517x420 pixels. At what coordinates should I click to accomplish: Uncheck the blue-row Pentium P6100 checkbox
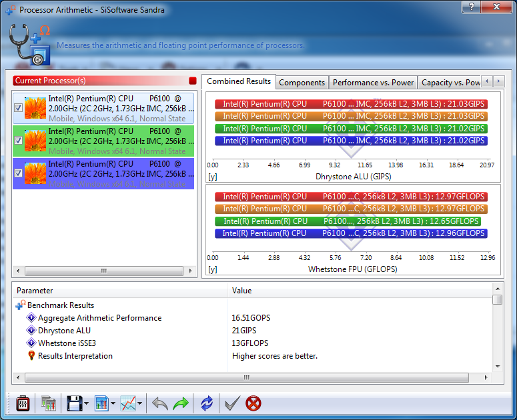click(18, 173)
